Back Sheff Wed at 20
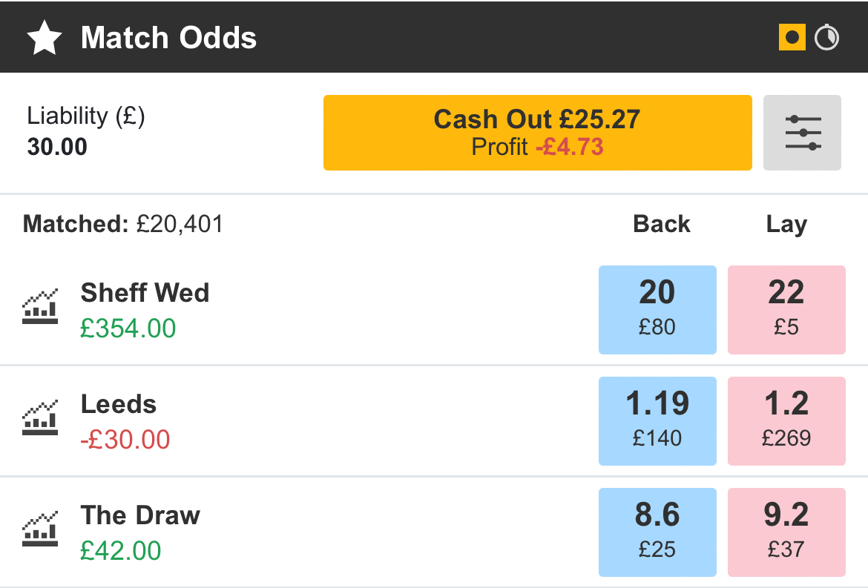The image size is (868, 588). [x=657, y=310]
